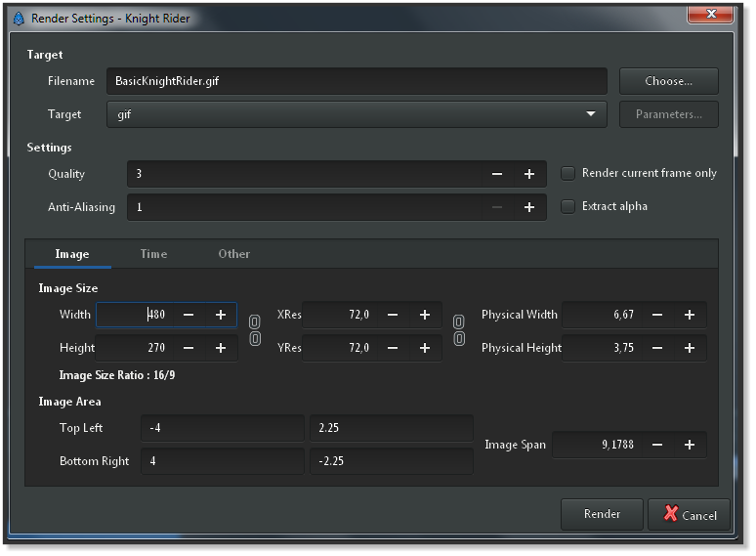Image resolution: width=756 pixels, height=556 pixels.
Task: Click the Physical Width value field
Action: pyautogui.click(x=603, y=315)
